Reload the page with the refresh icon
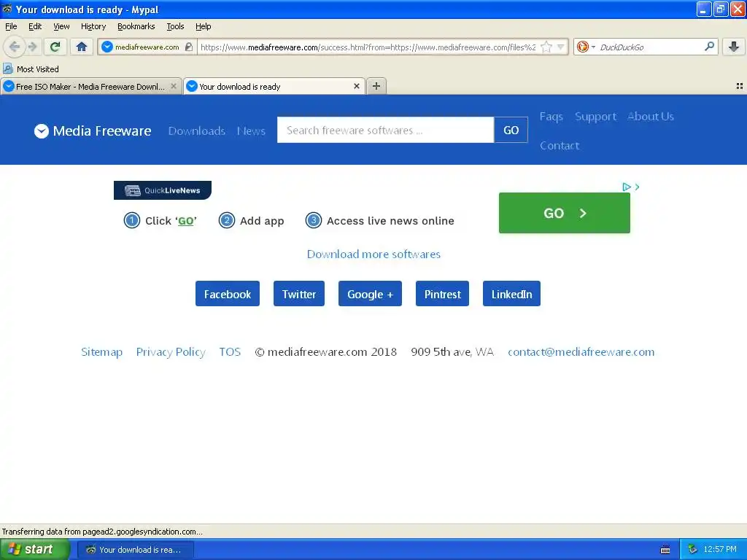747x560 pixels. point(55,47)
